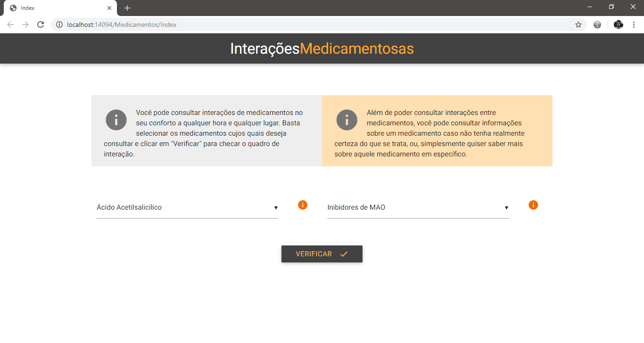Go back to the previous page
Screen dimensions: 644x343
coord(10,24)
